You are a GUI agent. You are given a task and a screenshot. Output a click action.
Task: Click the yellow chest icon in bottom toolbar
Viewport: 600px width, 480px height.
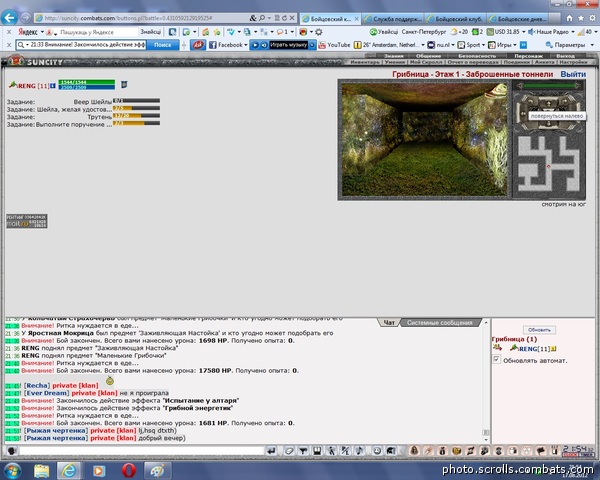pos(457,451)
